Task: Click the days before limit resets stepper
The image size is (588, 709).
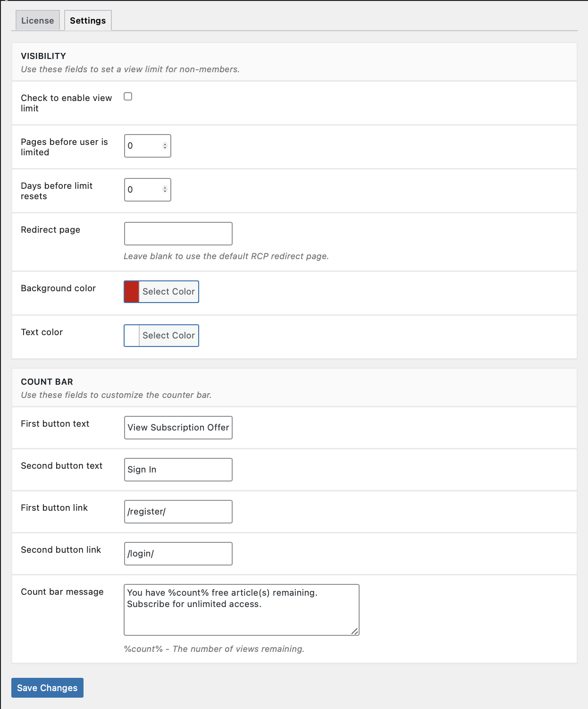Action: point(165,190)
